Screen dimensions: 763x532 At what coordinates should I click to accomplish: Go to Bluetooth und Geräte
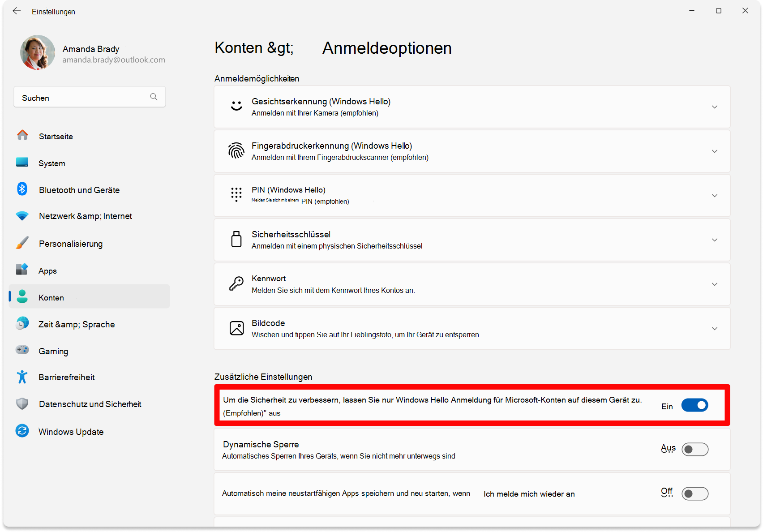click(x=90, y=190)
